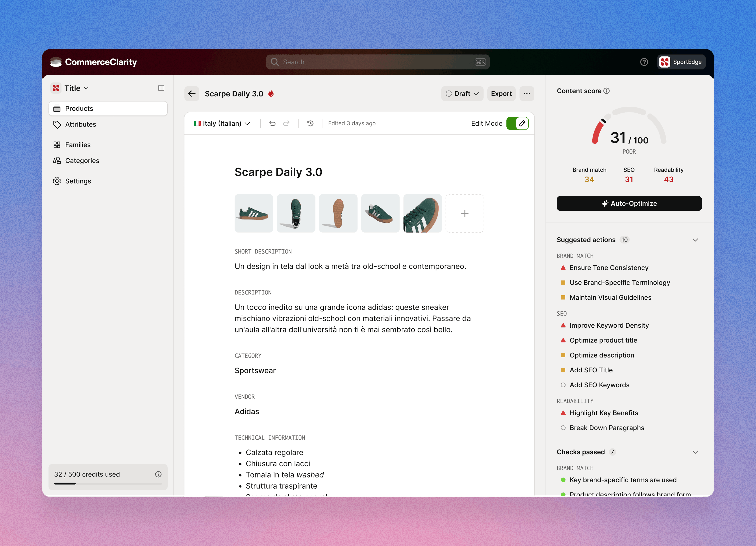Undo the last edit

coord(273,123)
